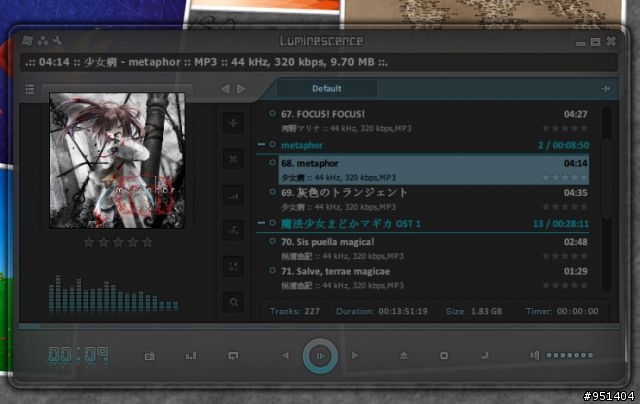Click the add files plus button

(x=233, y=123)
